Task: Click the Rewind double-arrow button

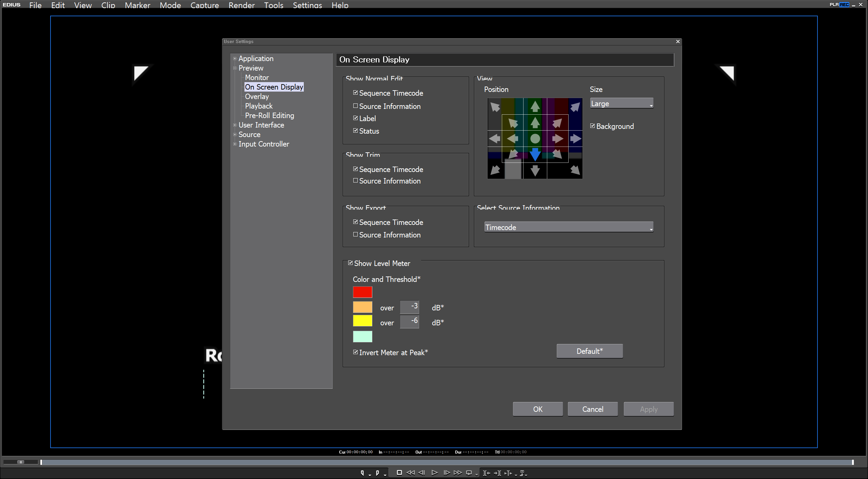Action: tap(410, 473)
